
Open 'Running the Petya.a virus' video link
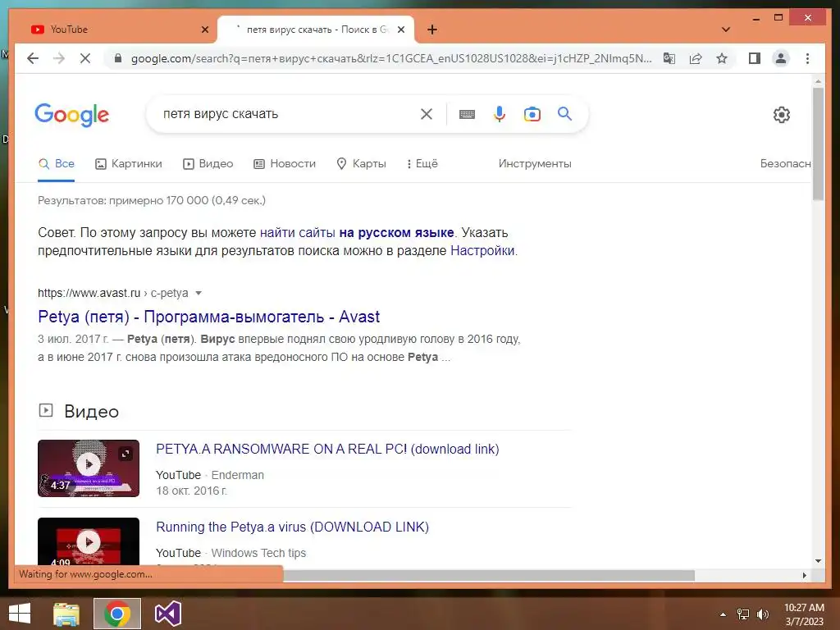click(x=293, y=527)
